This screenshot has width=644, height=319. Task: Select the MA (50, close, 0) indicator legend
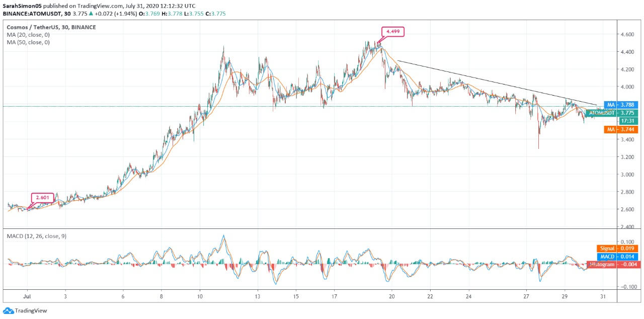tap(28, 42)
